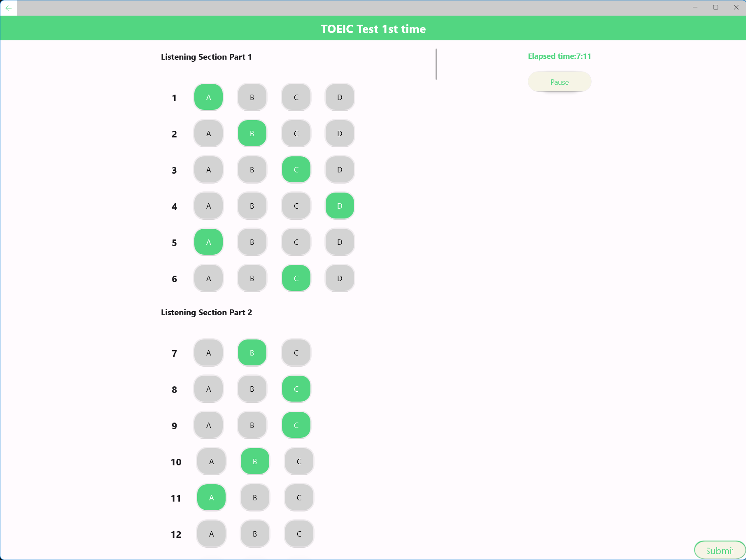This screenshot has width=746, height=560.
Task: Mark D for question 6
Action: (340, 279)
